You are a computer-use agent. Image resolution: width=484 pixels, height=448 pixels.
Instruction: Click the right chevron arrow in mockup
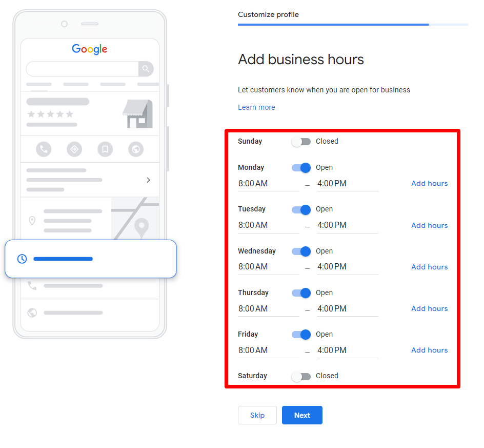148,180
